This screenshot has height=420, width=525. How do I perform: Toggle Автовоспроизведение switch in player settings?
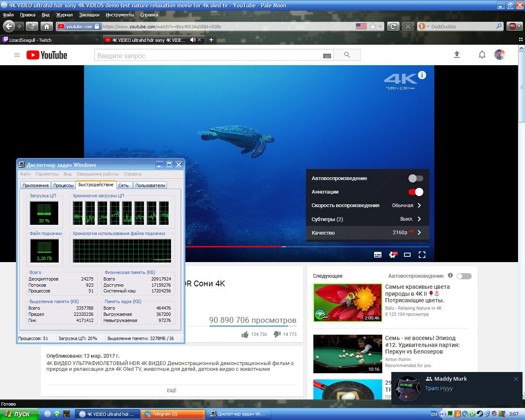[x=416, y=178]
